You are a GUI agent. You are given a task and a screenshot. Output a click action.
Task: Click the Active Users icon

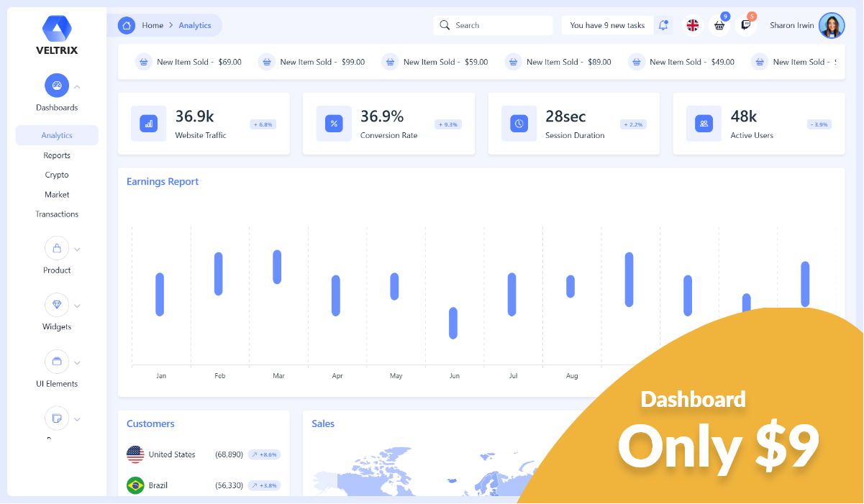(x=704, y=123)
